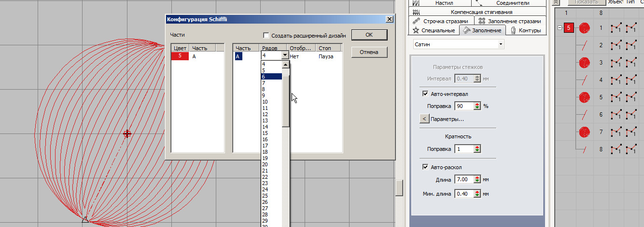
Task: Select red color 5 swatch in object tree
Action: pos(569,28)
